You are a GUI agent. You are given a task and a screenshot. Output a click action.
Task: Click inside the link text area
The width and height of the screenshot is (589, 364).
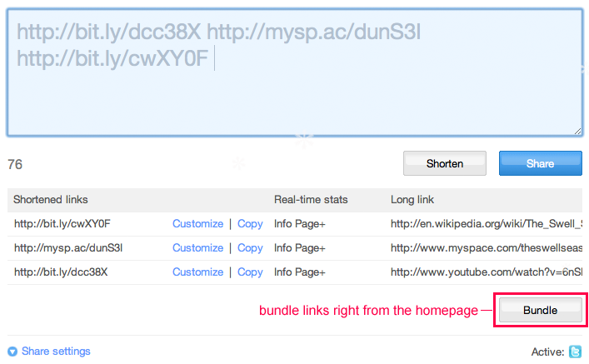coord(295,72)
